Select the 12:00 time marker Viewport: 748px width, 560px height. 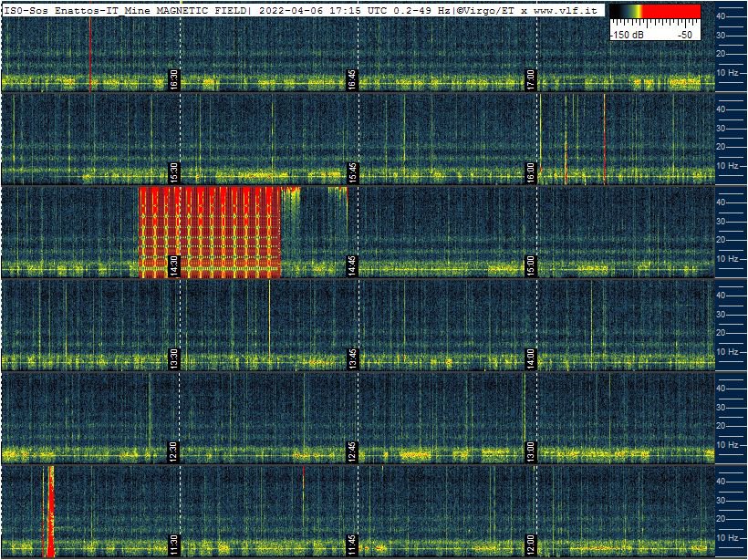[531, 544]
